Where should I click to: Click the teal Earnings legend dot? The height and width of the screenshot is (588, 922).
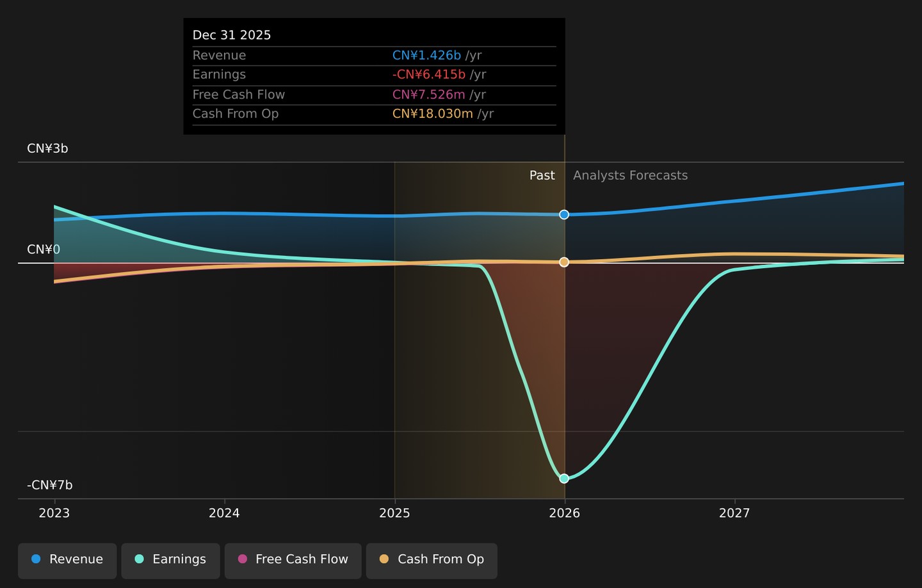(x=139, y=559)
